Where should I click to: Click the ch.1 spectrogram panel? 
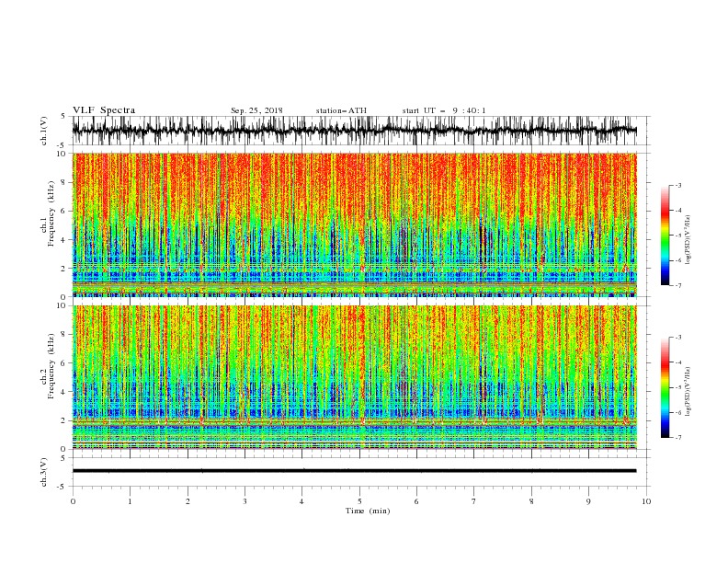tap(354, 224)
